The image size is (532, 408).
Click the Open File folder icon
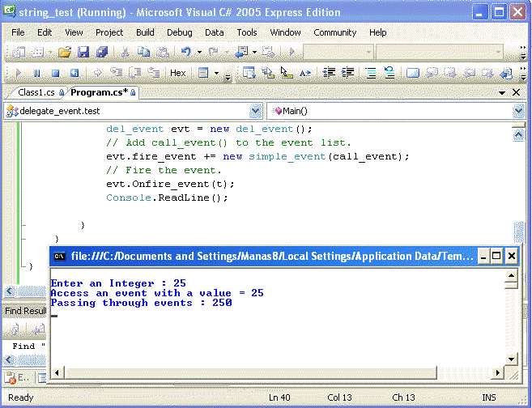point(64,52)
